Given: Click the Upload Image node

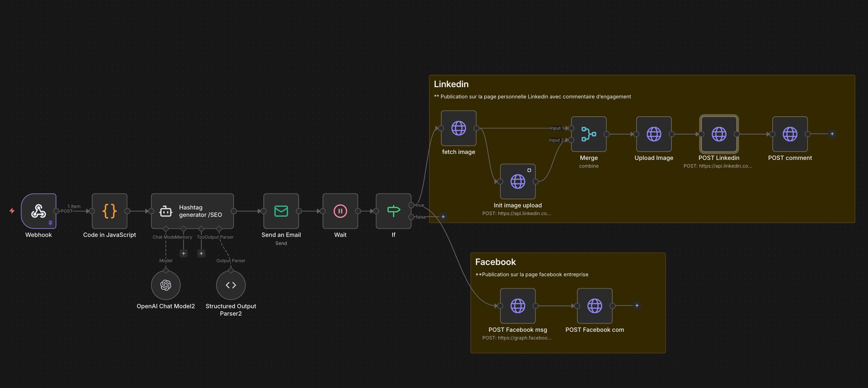Looking at the screenshot, I should click(x=654, y=134).
